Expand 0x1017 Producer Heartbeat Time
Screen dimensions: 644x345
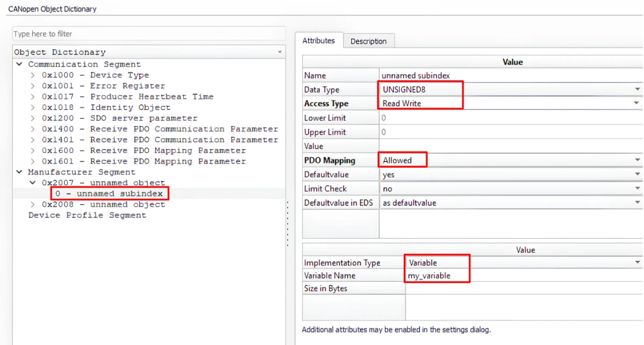tap(32, 97)
